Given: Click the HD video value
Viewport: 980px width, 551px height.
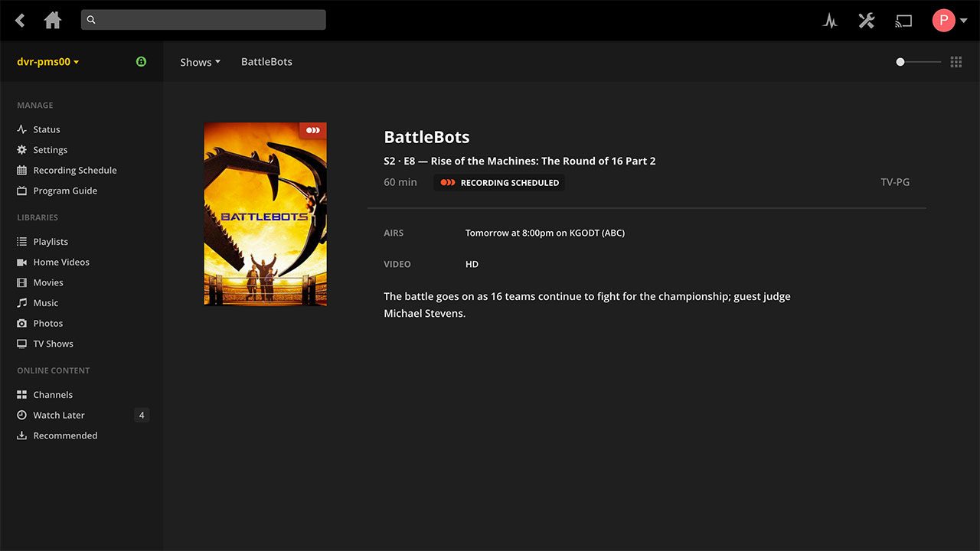Looking at the screenshot, I should click(472, 264).
